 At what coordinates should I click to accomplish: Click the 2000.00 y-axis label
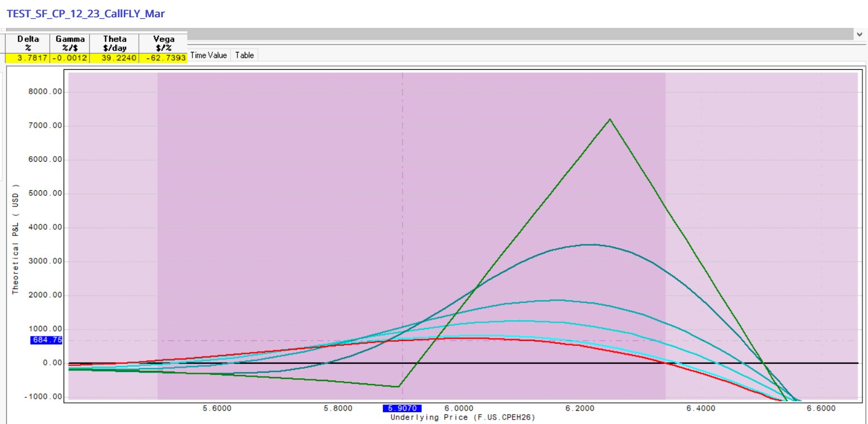(46, 295)
